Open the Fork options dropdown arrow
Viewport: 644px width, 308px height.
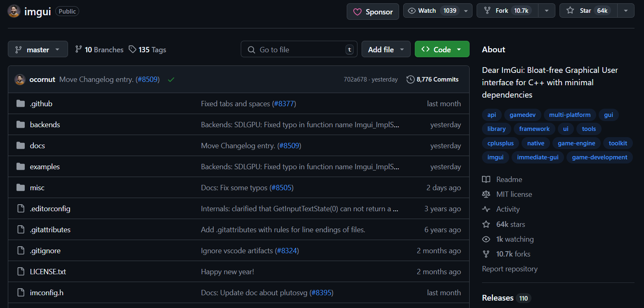coord(547,11)
